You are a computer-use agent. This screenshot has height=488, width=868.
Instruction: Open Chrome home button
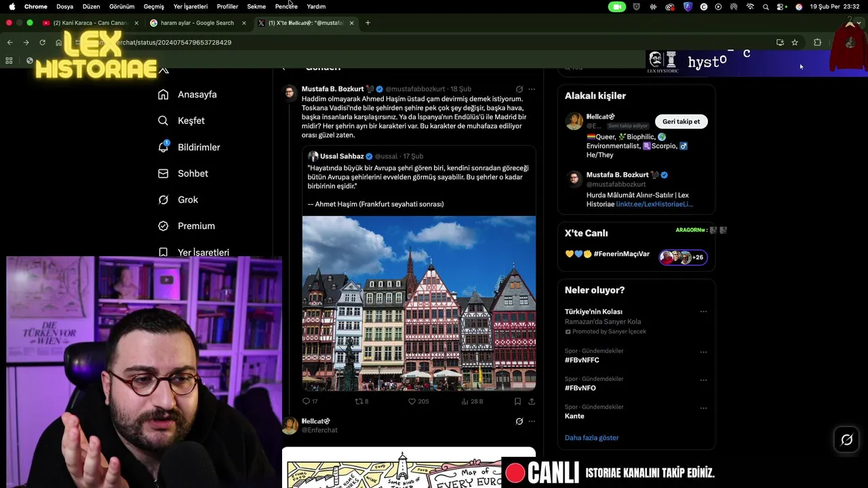click(58, 42)
